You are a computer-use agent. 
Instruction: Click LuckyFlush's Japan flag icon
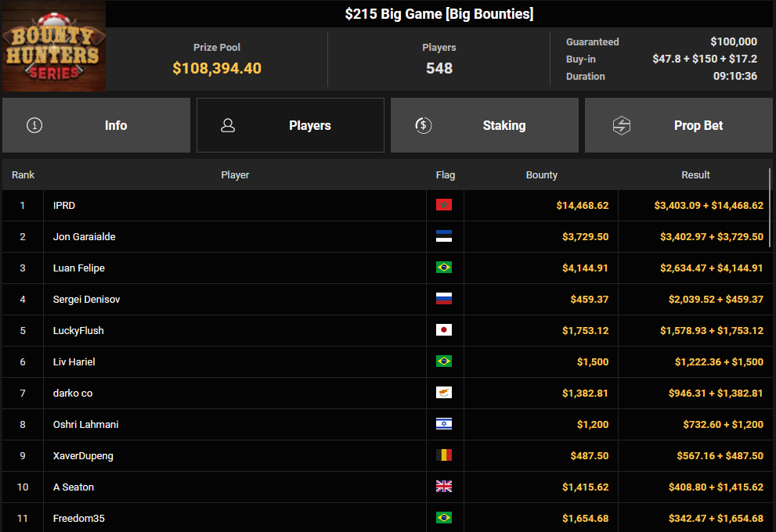tap(444, 330)
